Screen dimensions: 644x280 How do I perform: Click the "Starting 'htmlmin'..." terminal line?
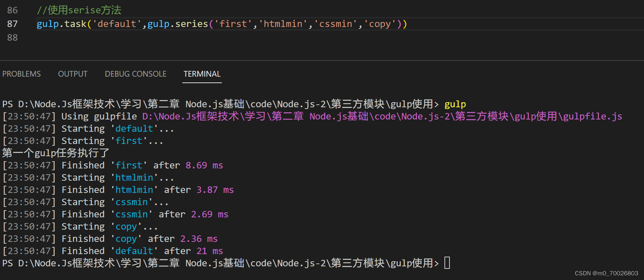coord(88,177)
